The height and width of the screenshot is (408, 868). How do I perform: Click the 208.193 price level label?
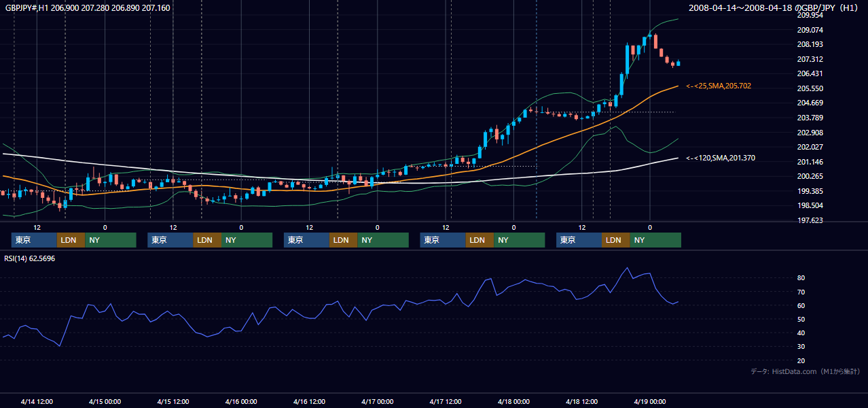point(810,45)
